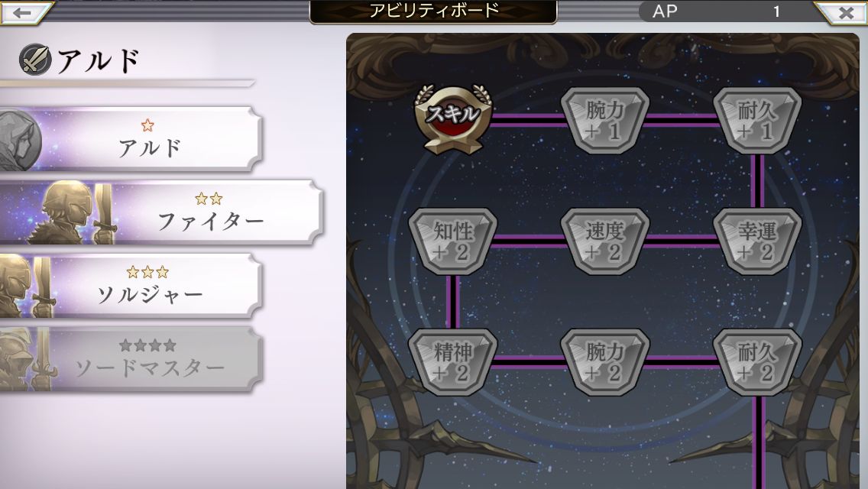The height and width of the screenshot is (489, 868).
Task: Click the gold スキル skill badge node
Action: 453,118
